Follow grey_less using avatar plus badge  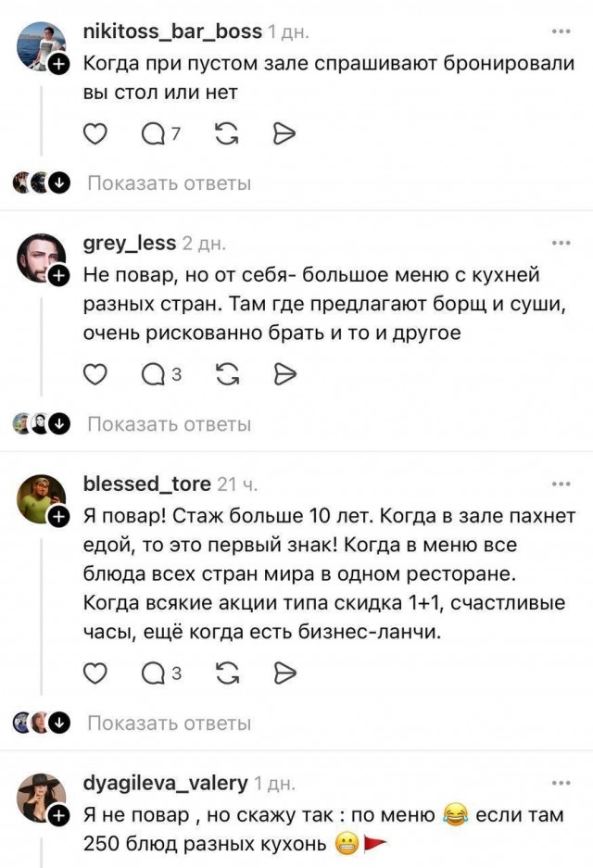point(58,275)
